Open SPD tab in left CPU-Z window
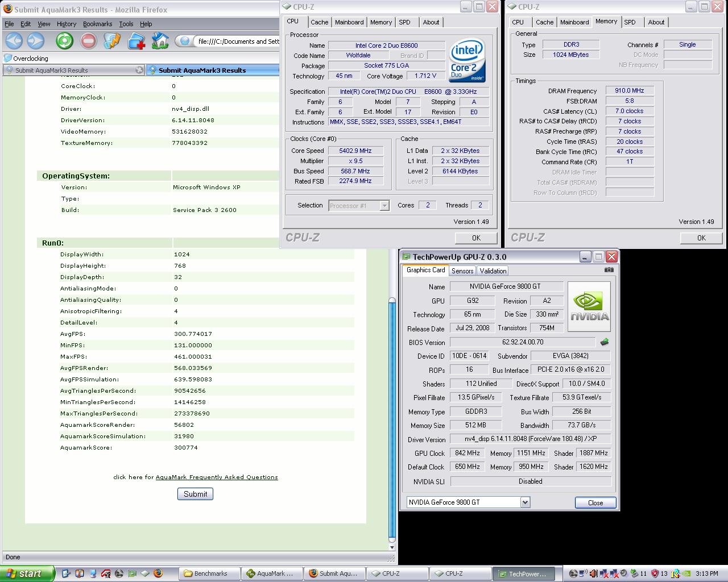Screen dimensions: 728x582 coord(404,22)
